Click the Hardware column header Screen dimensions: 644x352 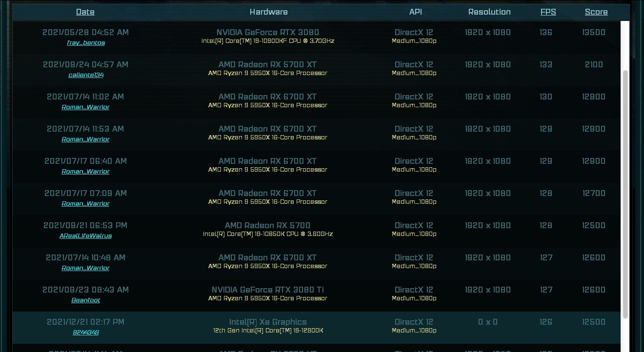tap(268, 12)
